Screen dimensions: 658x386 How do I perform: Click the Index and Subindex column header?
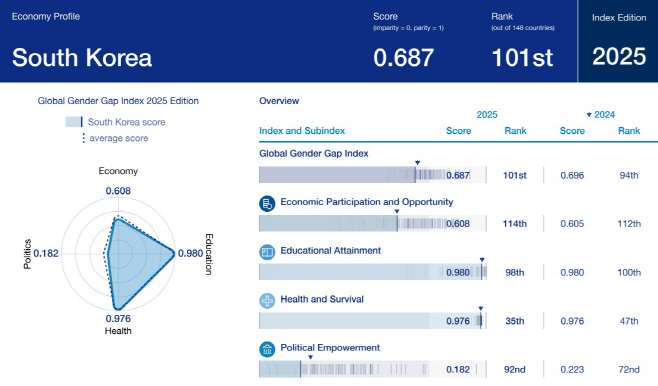tap(302, 130)
